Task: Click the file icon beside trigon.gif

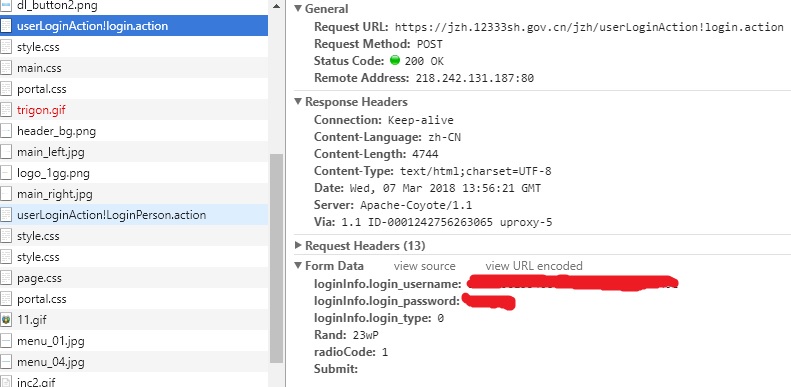Action: tap(6, 109)
